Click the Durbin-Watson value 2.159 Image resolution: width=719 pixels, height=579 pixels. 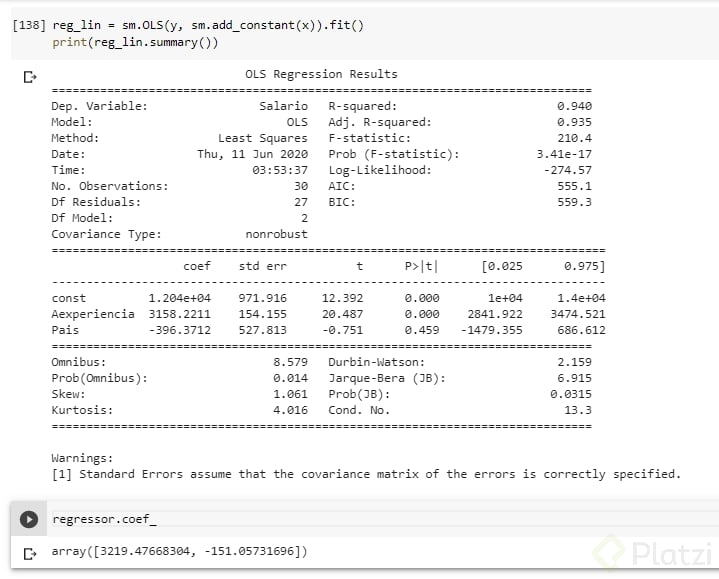click(x=574, y=362)
